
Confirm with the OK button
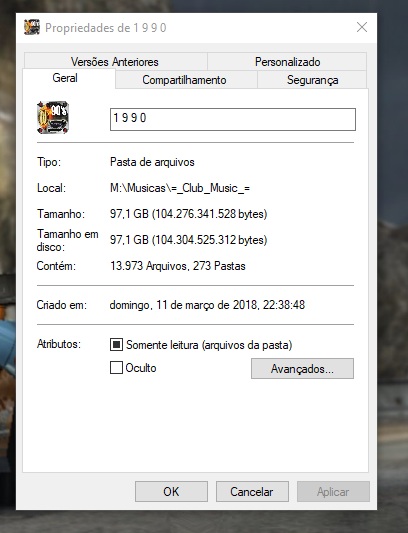[171, 492]
